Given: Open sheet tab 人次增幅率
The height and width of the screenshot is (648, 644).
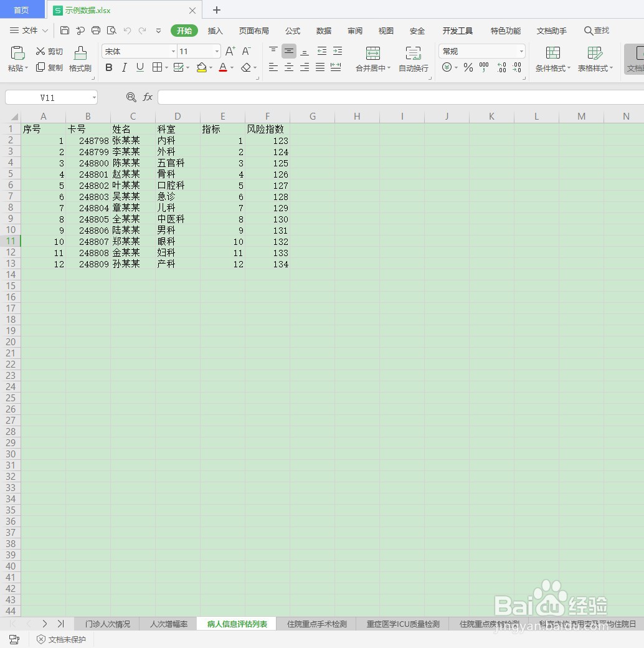Looking at the screenshot, I should [169, 624].
